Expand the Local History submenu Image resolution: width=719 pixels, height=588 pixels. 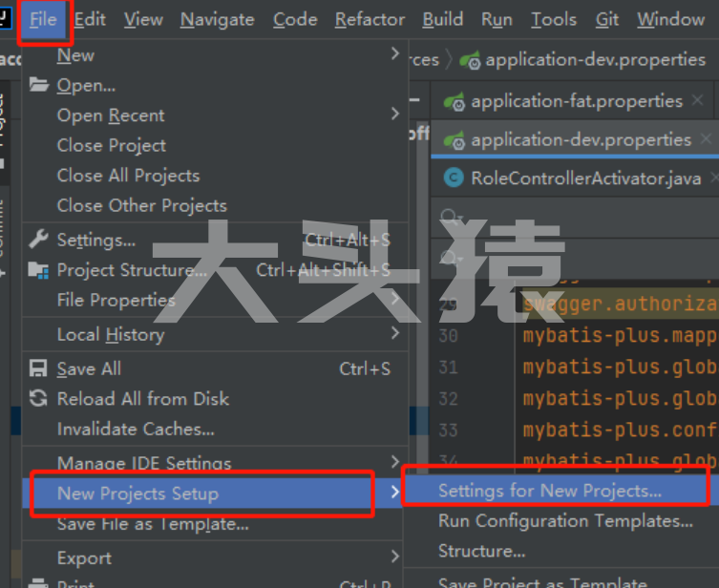pos(395,333)
